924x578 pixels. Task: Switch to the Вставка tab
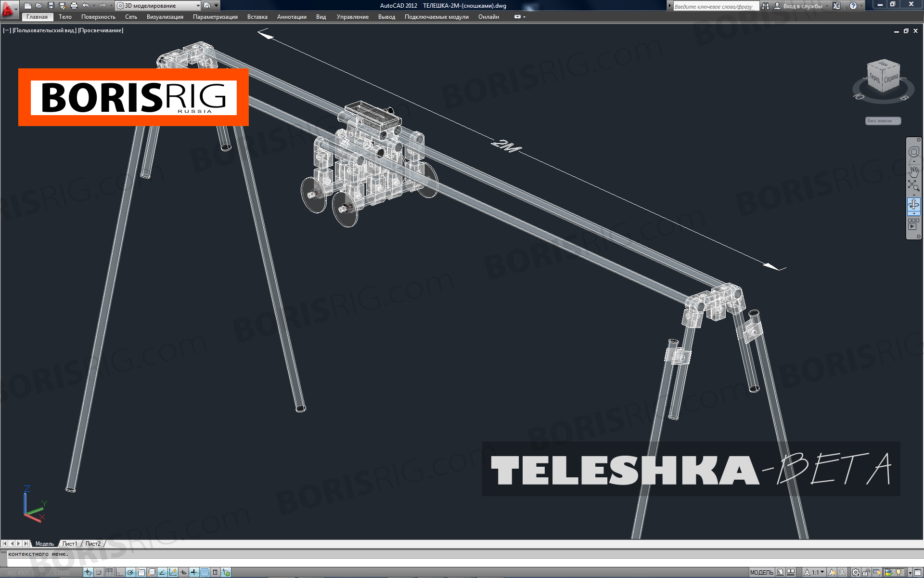257,17
